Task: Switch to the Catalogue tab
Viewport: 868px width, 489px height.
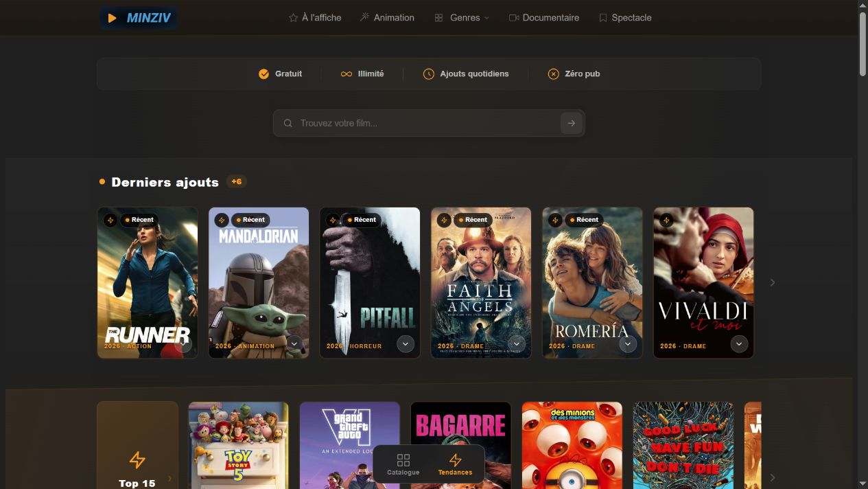Action: pyautogui.click(x=403, y=464)
